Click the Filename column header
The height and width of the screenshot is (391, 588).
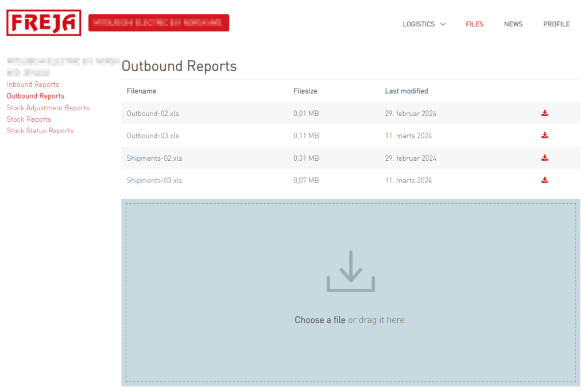pos(141,91)
